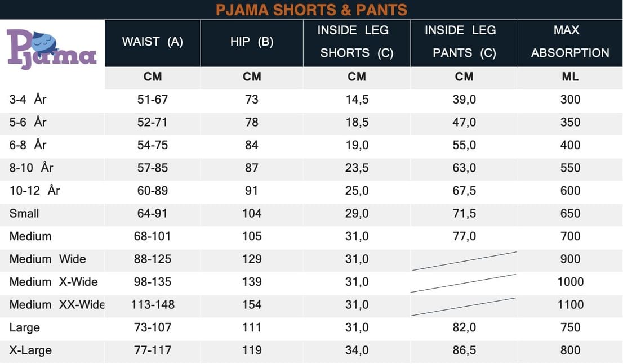The height and width of the screenshot is (364, 623).
Task: Click the PJAMA SHORTS & PANTS title
Action: click(x=311, y=10)
